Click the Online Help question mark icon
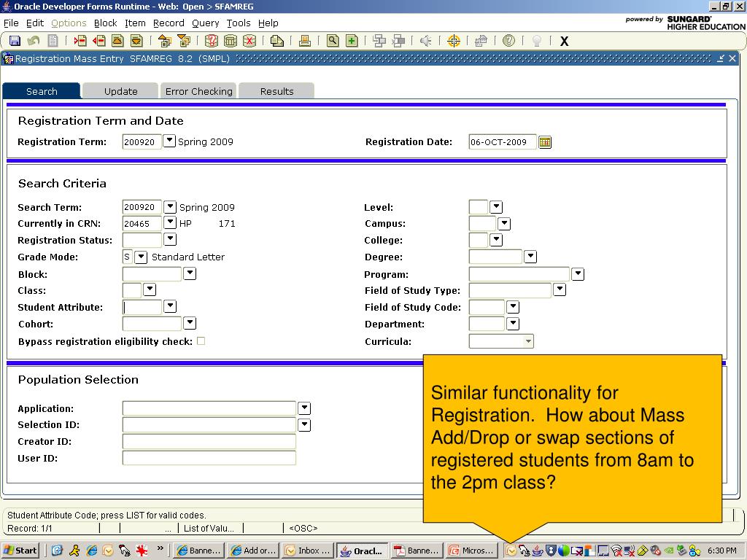Viewport: 747px width, 560px height. (508, 41)
